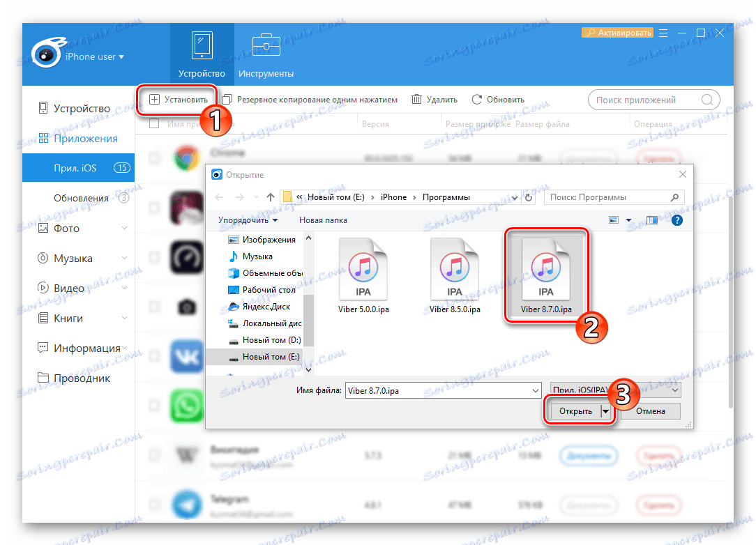Viewport: 756px width, 545px height.
Task: Click the one-click backup icon
Action: [227, 100]
